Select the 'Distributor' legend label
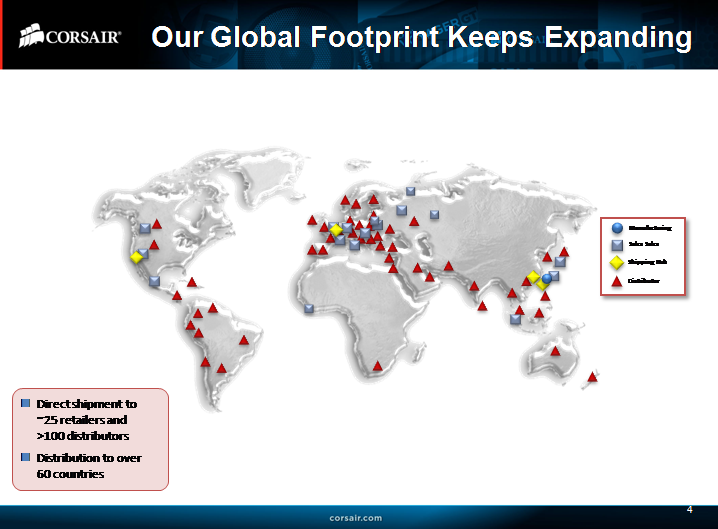718x529 pixels. pyautogui.click(x=644, y=281)
